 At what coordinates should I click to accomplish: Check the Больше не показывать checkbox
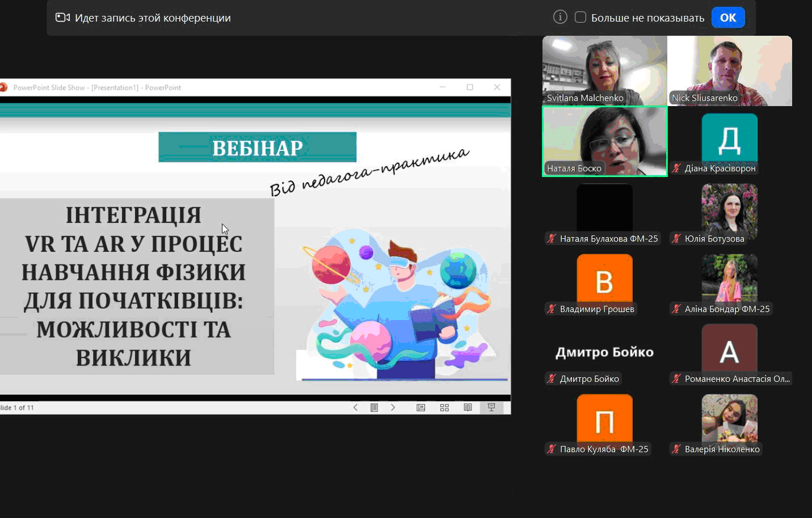pos(580,17)
